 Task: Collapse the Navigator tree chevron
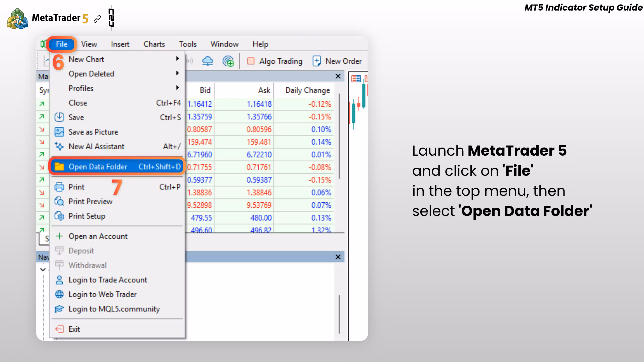click(x=43, y=270)
